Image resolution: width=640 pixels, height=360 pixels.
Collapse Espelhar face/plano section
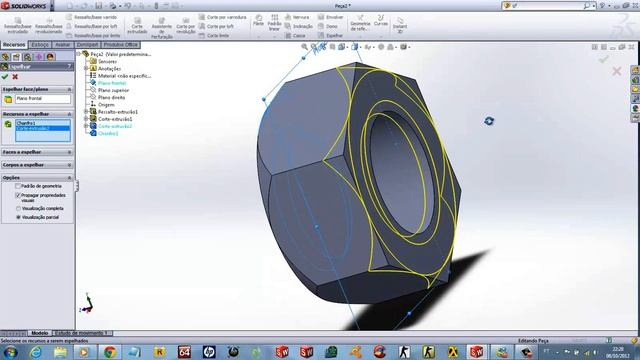[69, 89]
